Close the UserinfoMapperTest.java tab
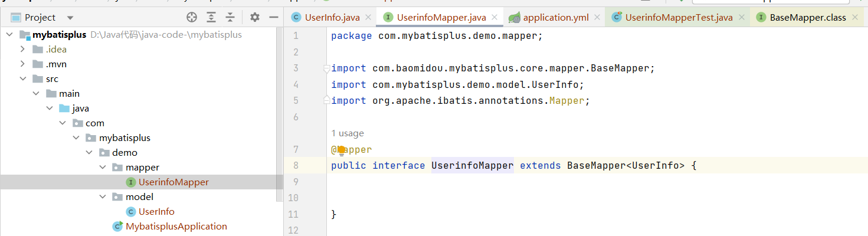 coord(741,18)
